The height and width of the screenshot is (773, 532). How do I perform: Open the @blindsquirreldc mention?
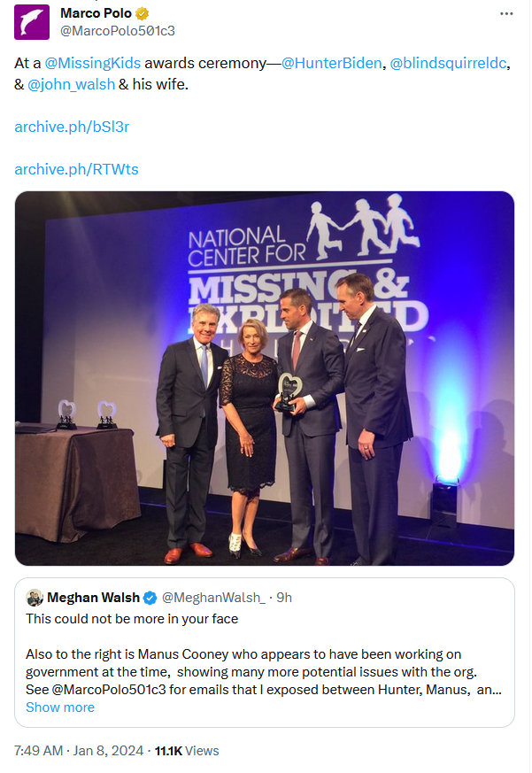pos(450,64)
